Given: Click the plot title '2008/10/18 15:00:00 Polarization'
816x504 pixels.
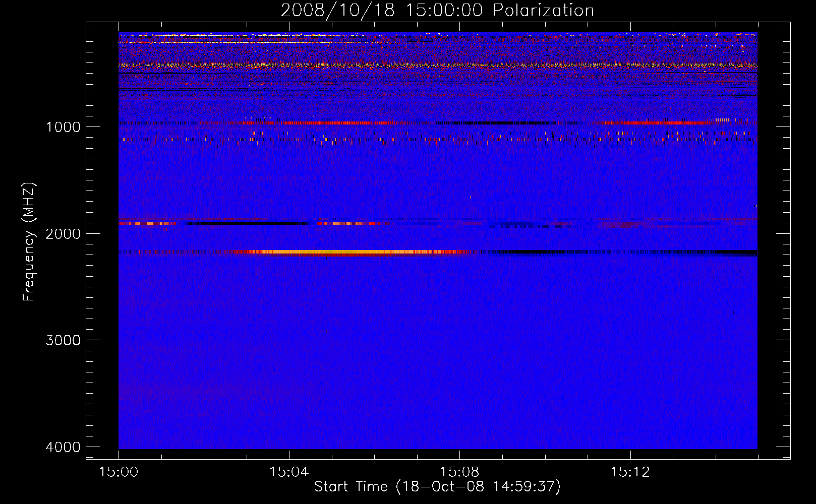Looking at the screenshot, I should [x=437, y=10].
